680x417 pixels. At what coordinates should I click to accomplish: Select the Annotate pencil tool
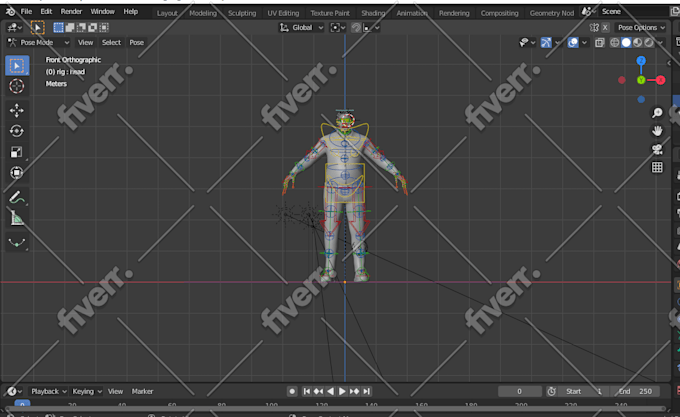coord(17,198)
